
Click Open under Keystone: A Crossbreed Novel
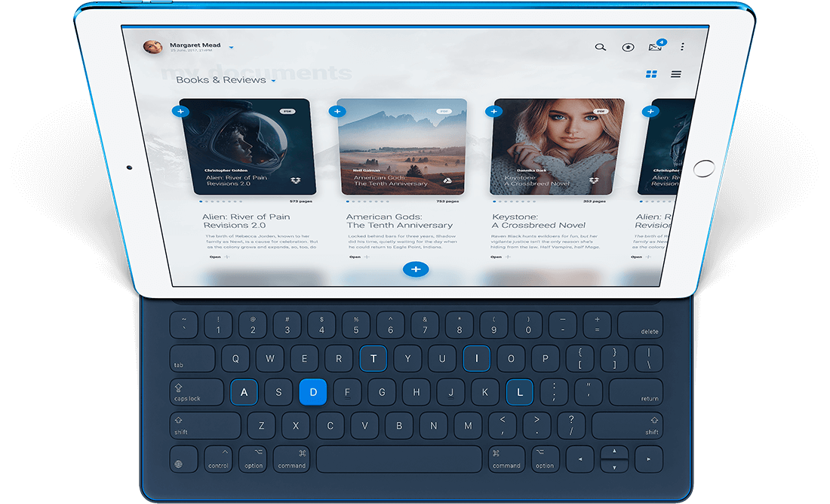coord(496,257)
